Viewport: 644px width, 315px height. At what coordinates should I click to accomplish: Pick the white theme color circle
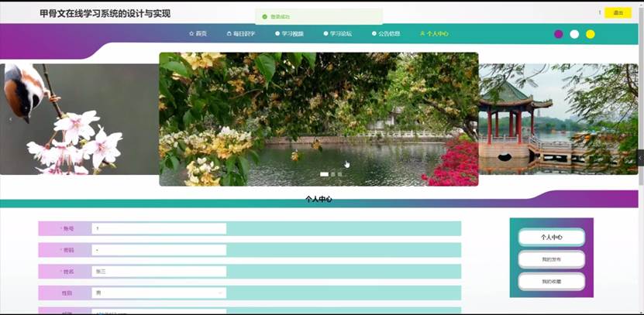pos(574,34)
